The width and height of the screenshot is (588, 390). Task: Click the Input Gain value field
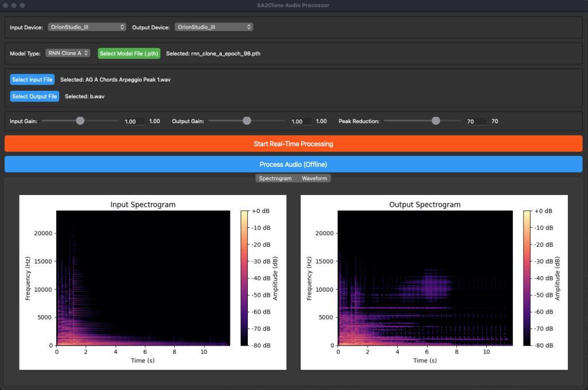point(133,121)
